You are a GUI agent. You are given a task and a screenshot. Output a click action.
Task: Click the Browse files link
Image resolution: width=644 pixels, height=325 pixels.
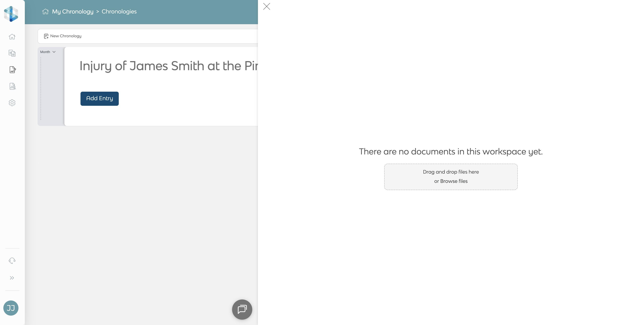[x=453, y=181]
